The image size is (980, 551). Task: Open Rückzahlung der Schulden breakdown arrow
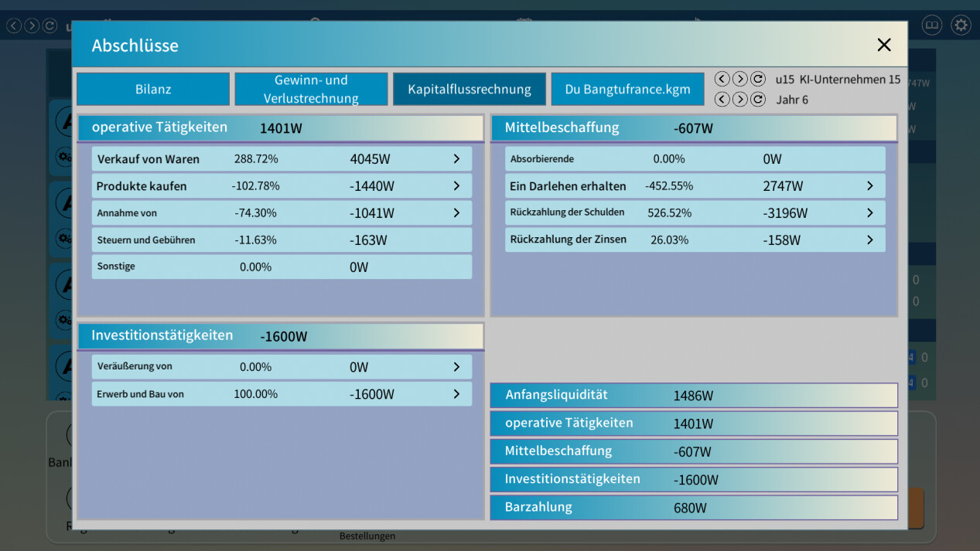click(869, 213)
